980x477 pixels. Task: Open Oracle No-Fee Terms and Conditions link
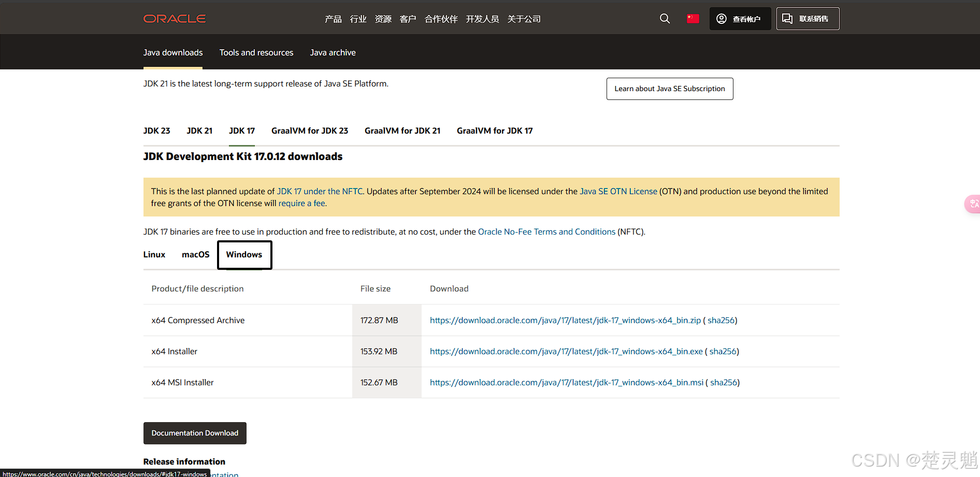(x=546, y=232)
